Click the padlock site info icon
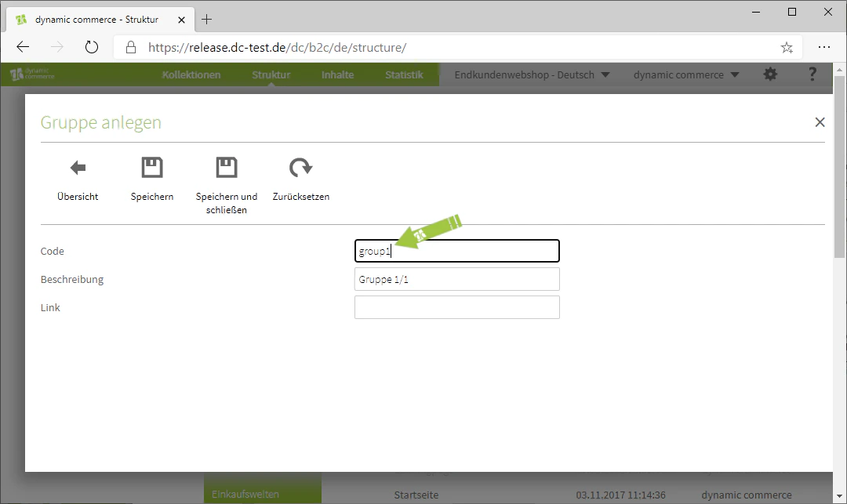 [131, 48]
